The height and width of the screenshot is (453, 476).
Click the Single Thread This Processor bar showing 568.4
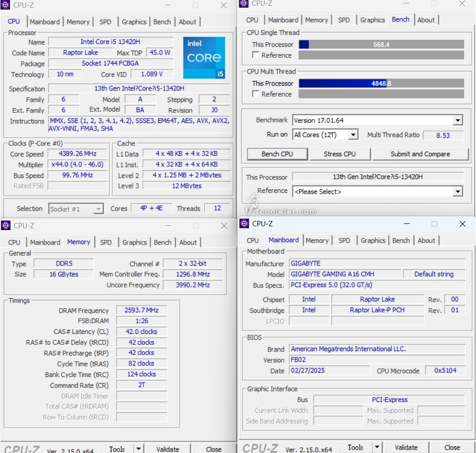(381, 44)
